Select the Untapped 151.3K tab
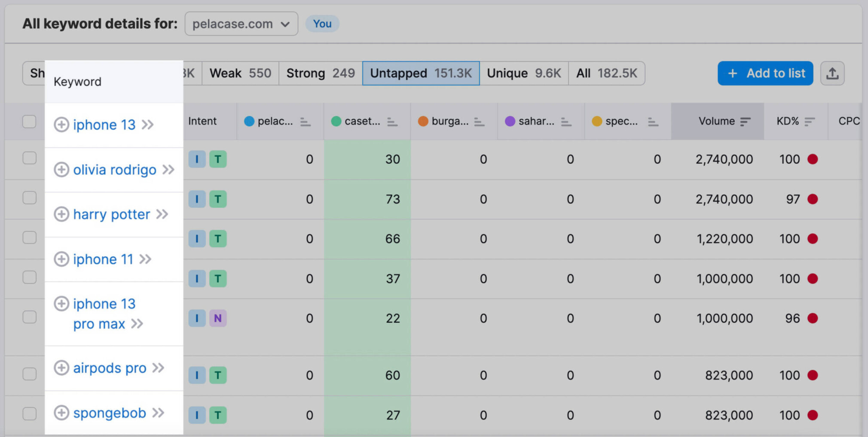The width and height of the screenshot is (868, 437). tap(421, 73)
